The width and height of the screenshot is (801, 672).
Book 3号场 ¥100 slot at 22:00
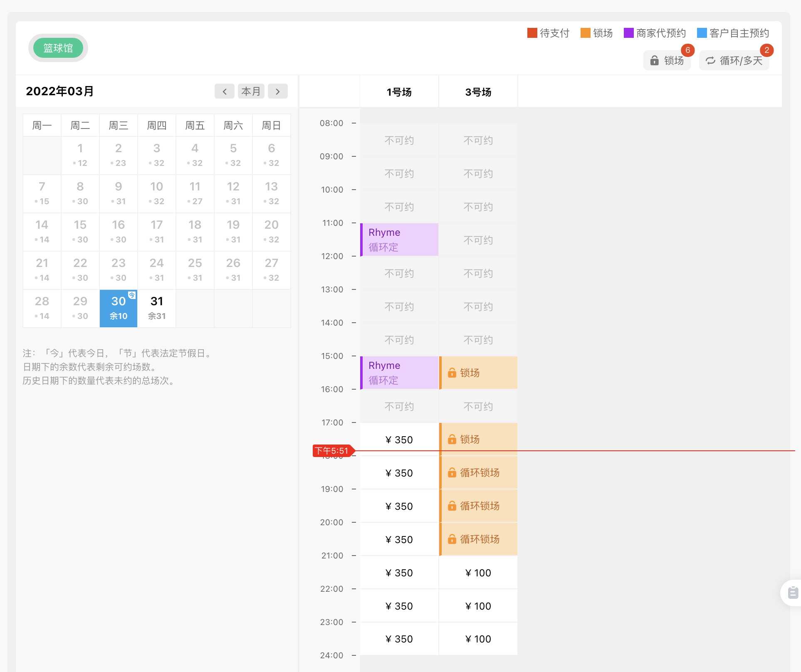click(478, 606)
